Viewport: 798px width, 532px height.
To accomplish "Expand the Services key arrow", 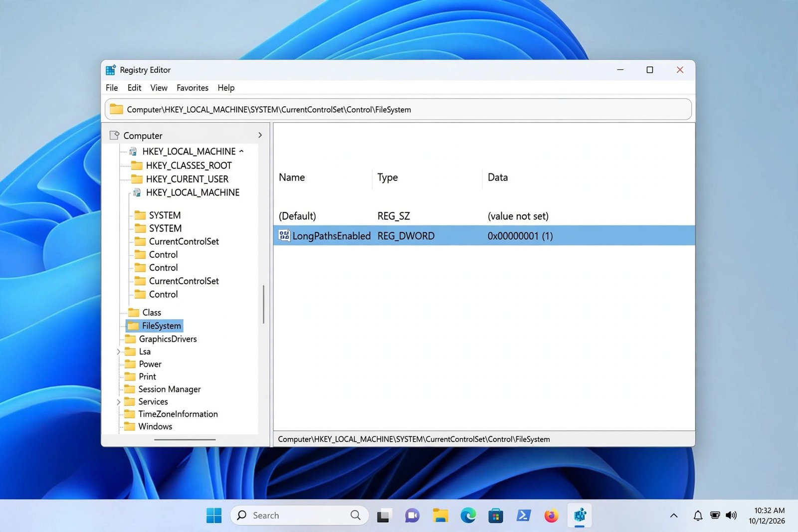I will click(118, 402).
